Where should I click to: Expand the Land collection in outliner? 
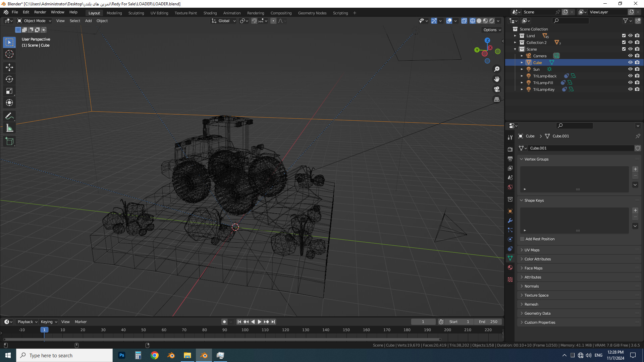515,36
